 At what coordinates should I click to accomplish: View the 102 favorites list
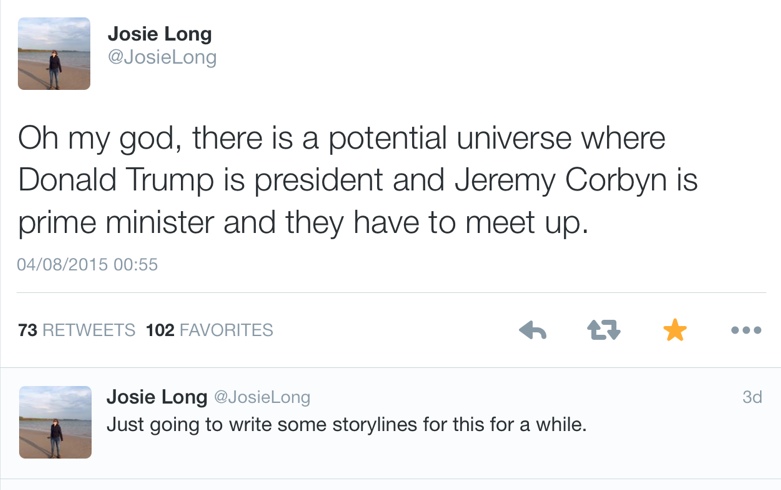209,330
